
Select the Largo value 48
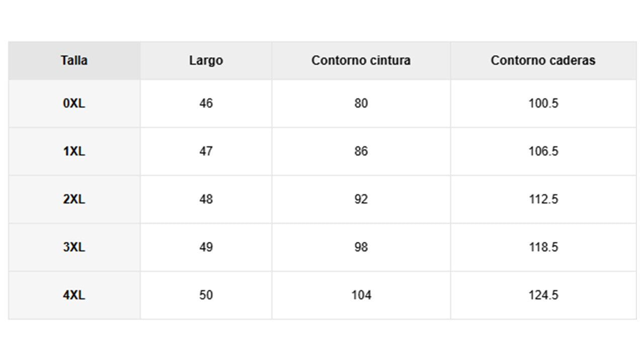pos(206,199)
